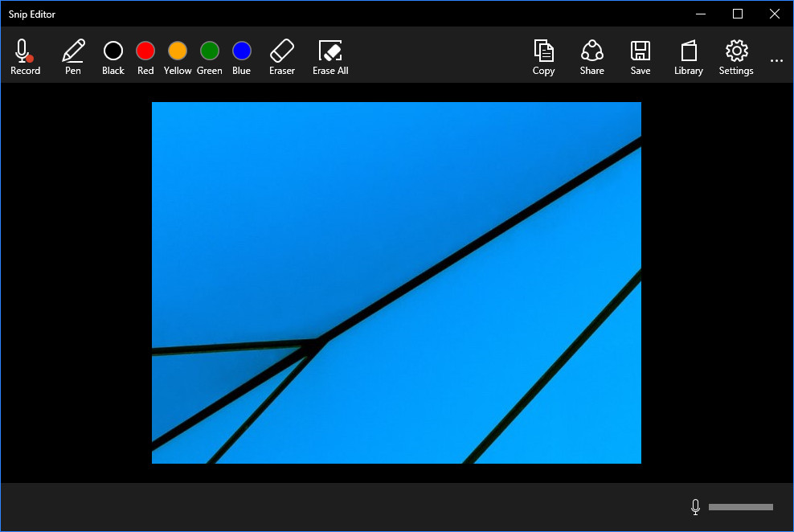Open the more options ellipsis menu
This screenshot has height=532, width=794.
pos(776,61)
